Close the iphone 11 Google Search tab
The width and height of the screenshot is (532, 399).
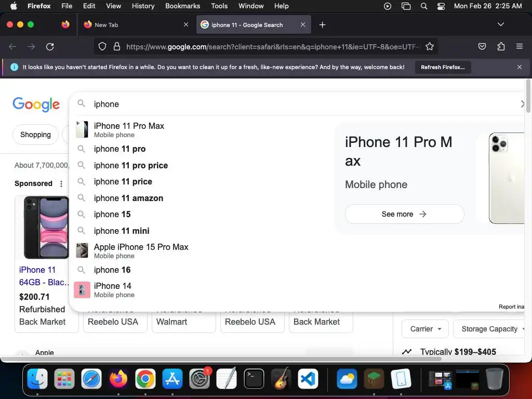303,24
